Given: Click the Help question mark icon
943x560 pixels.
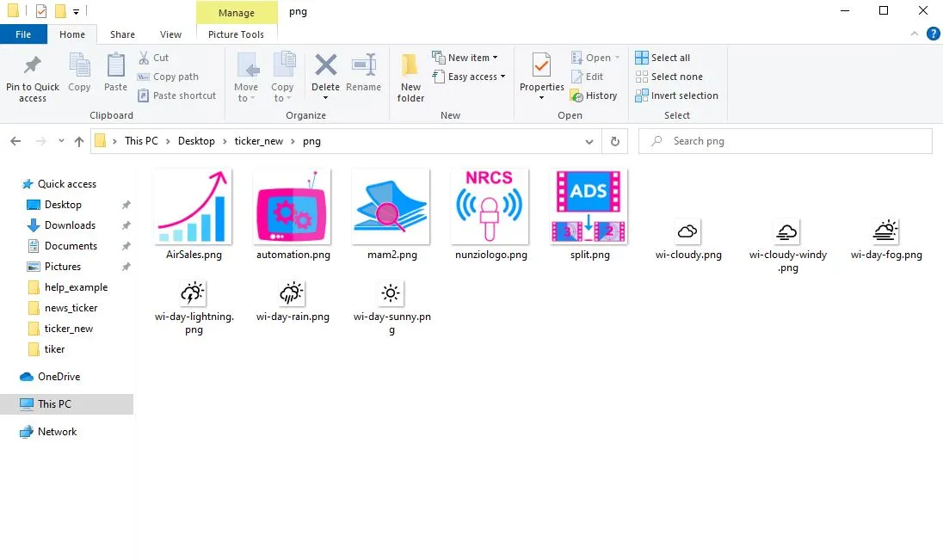Looking at the screenshot, I should (x=933, y=34).
